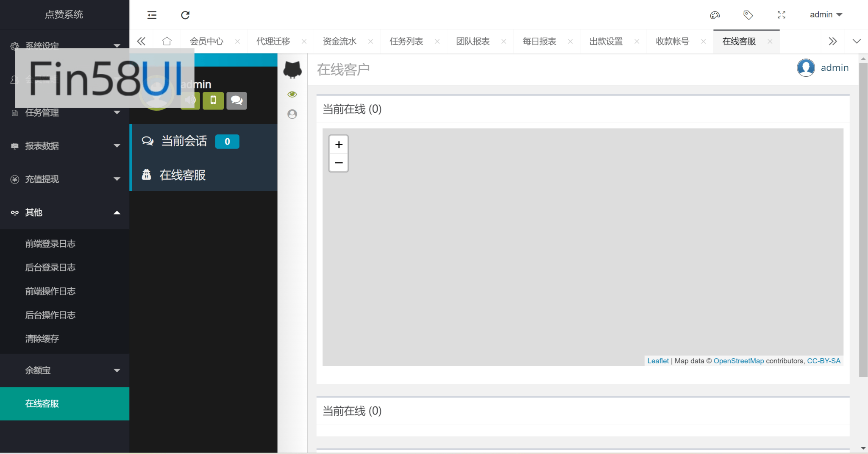Viewport: 868px width, 454px height.
Task: Expand the 余额宝 sidebar menu
Action: point(64,370)
